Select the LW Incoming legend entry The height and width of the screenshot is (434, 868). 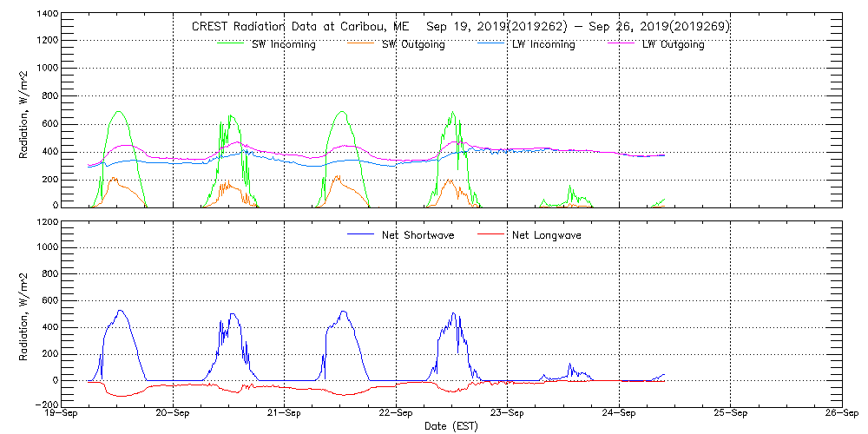pos(543,45)
